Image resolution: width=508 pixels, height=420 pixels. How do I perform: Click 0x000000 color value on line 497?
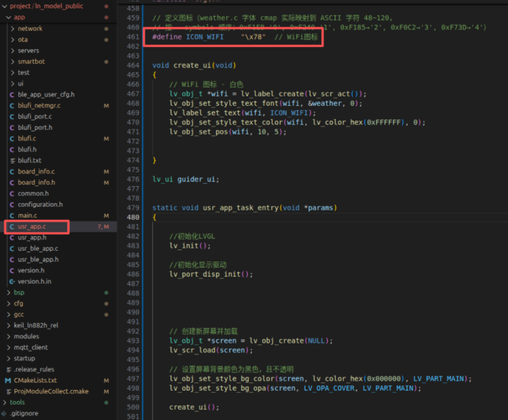(x=384, y=379)
